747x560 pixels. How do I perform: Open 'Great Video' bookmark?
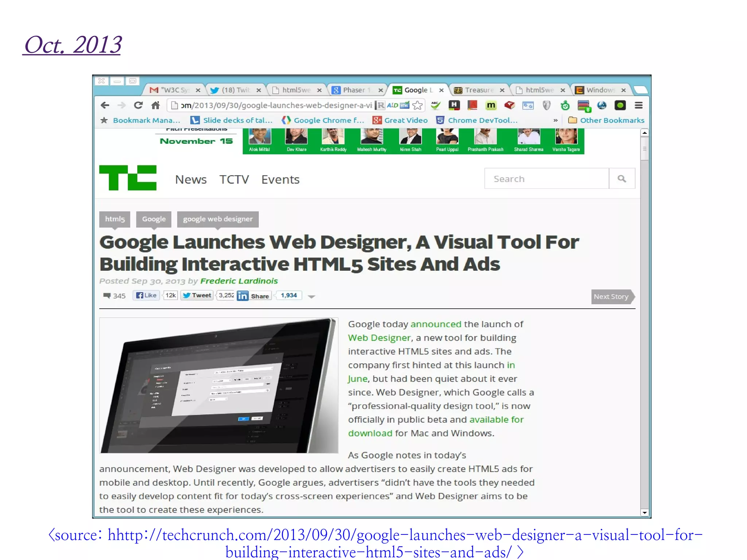[400, 120]
